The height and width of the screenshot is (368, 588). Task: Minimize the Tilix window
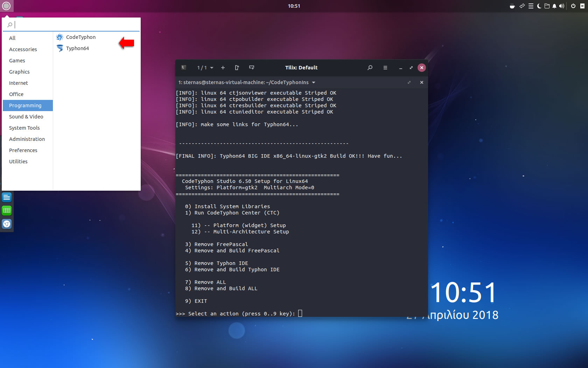tap(401, 68)
